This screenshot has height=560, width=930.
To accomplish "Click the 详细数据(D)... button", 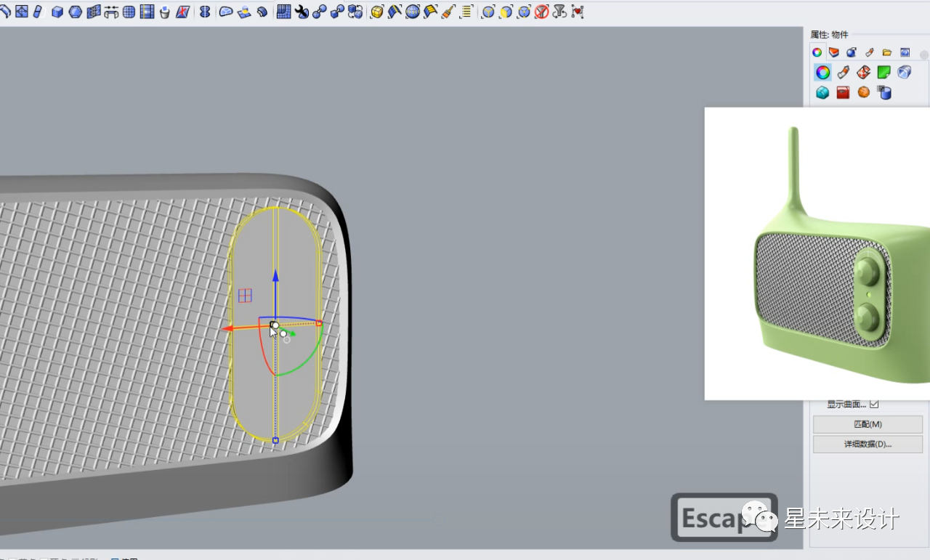I will [868, 444].
